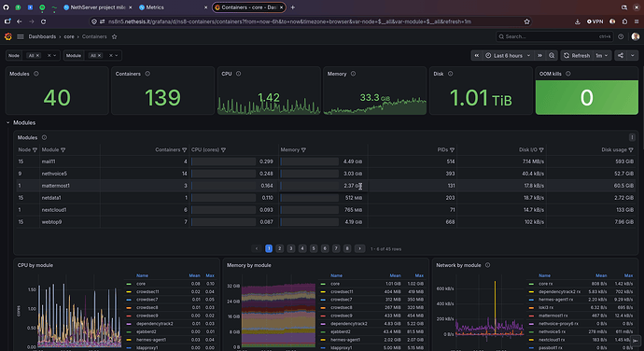644x351 pixels.
Task: Switch to NethServer project browser tab
Action: click(x=98, y=7)
